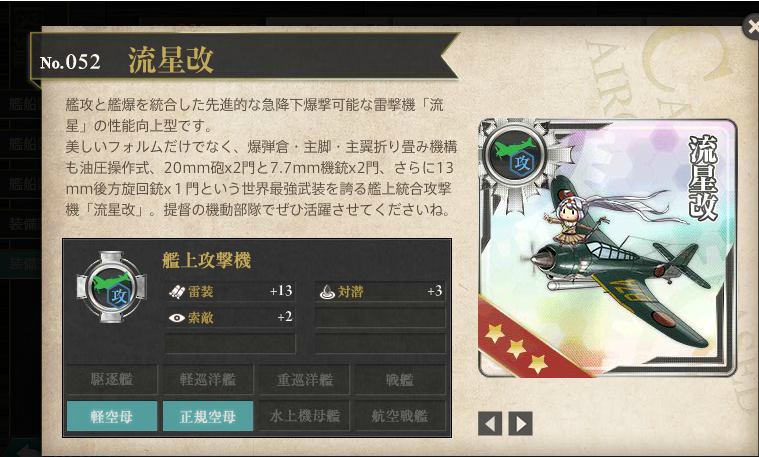The image size is (759, 457).
Task: Click the 水上機母艦 ship type box
Action: tap(304, 416)
